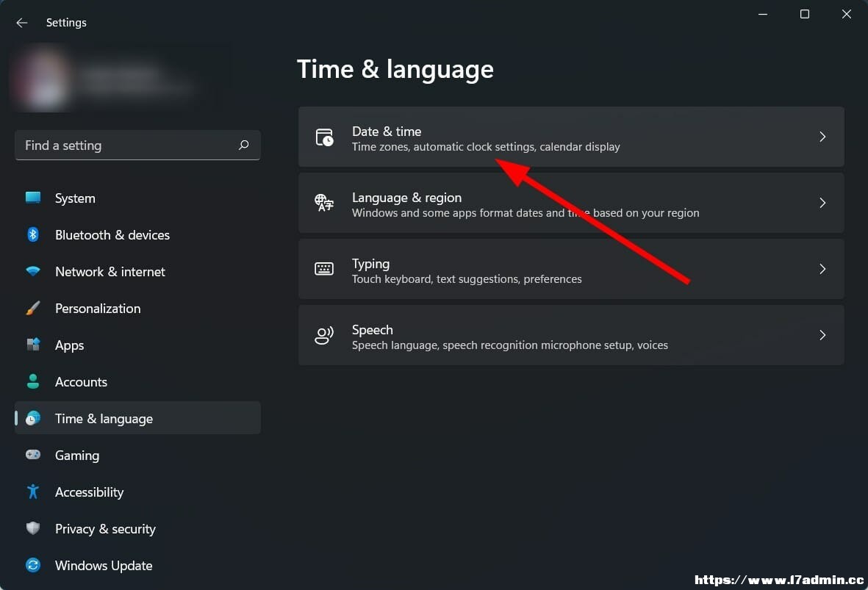Viewport: 868px width, 590px height.
Task: Go to Personalization settings
Action: [x=137, y=309]
